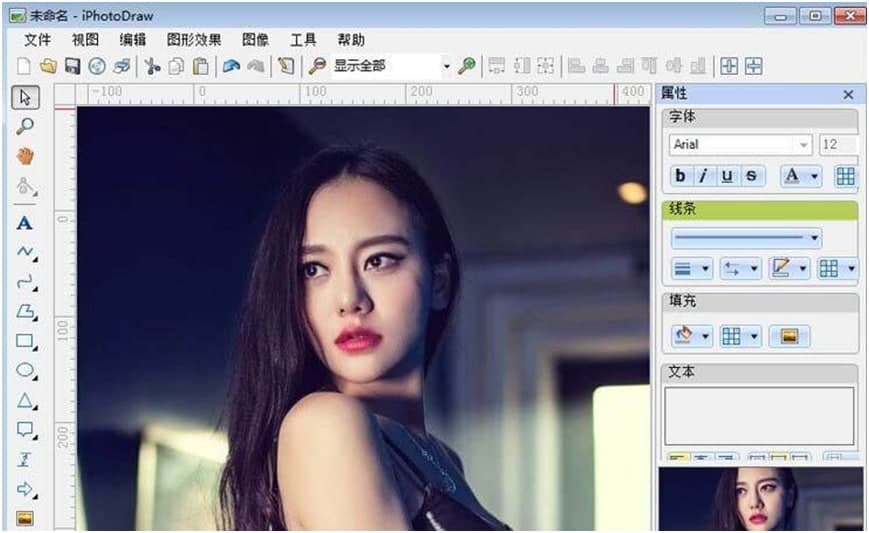Click the picture fill button under 填充
869x533 pixels.
789,336
